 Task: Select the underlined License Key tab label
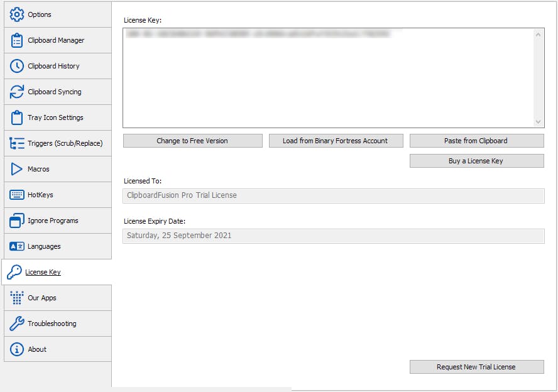click(43, 272)
